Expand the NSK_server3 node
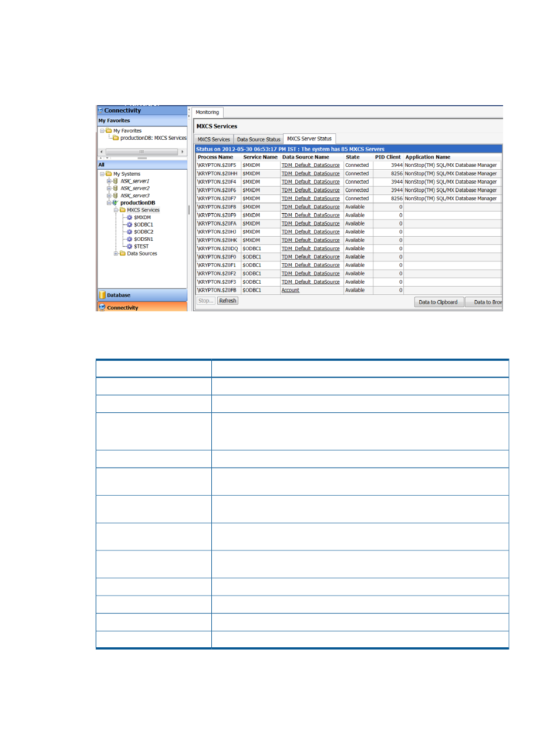This screenshot has width=560, height=746. (109, 196)
